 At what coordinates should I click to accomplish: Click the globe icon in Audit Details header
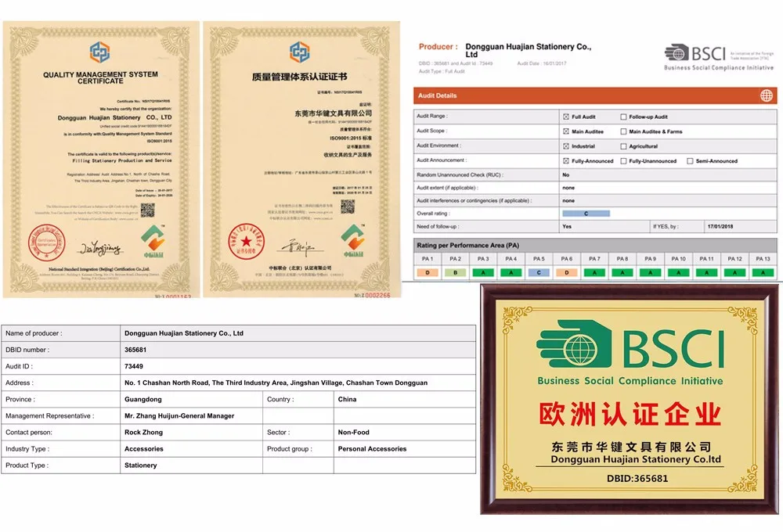click(x=767, y=95)
